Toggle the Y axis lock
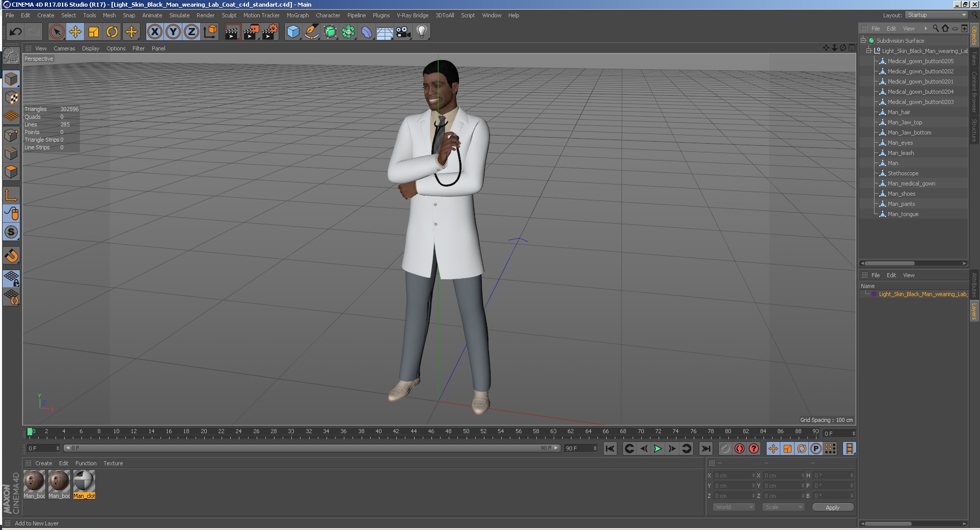This screenshot has height=530, width=980. (x=173, y=32)
